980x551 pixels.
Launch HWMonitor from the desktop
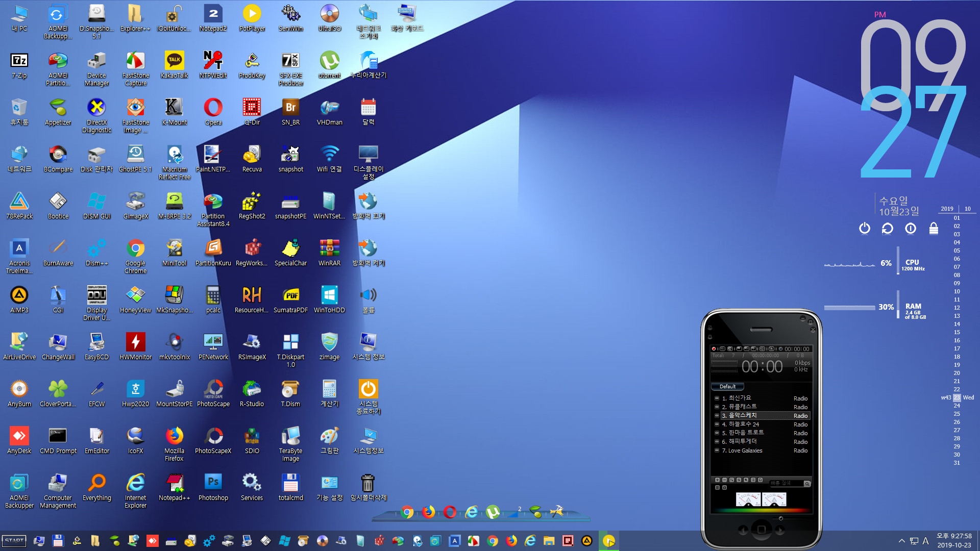point(135,347)
